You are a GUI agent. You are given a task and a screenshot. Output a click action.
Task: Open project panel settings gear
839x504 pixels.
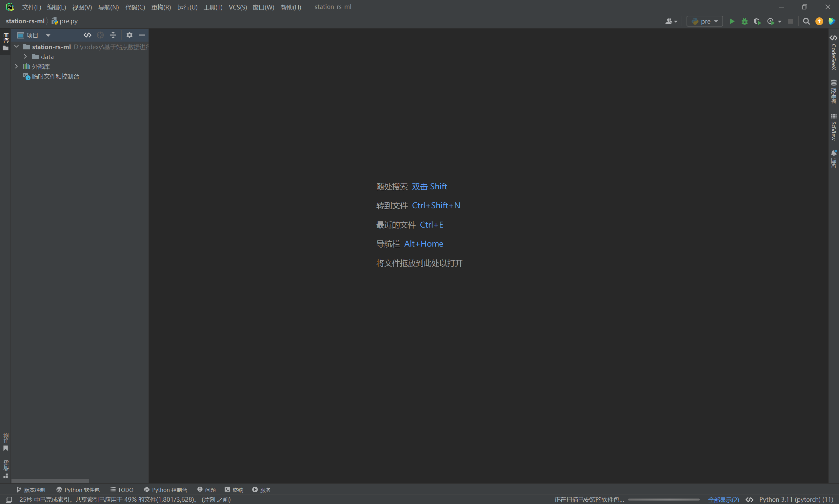(x=129, y=35)
